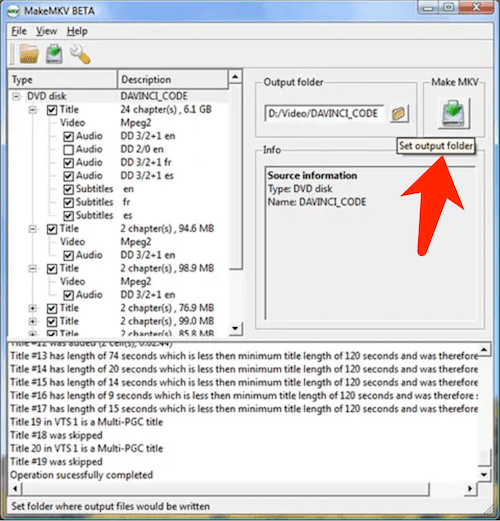Uncheck the 2 chapter(s), 76.9 MB title
The width and height of the screenshot is (500, 521).
point(52,308)
